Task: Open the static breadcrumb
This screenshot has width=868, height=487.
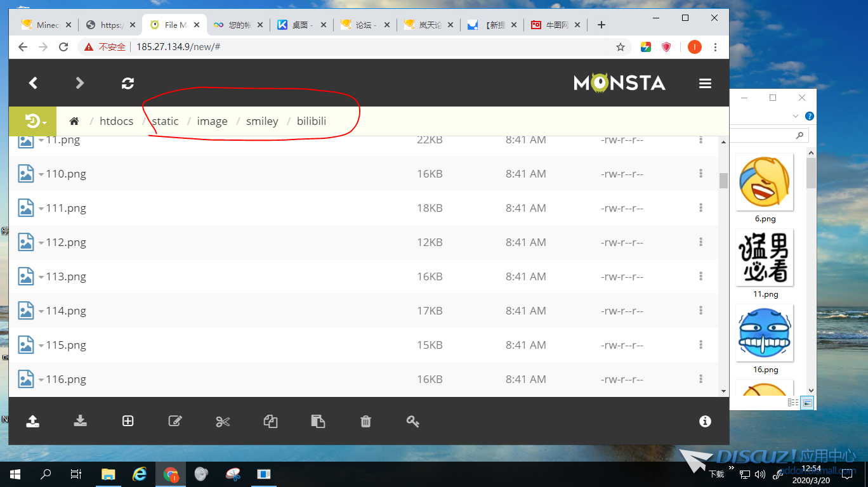Action: (x=166, y=121)
